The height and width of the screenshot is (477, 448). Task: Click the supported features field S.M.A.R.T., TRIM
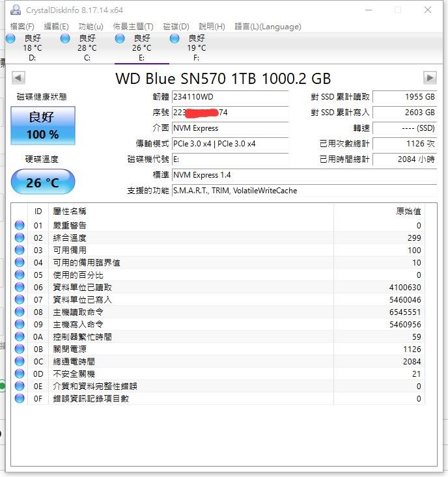pos(304,191)
